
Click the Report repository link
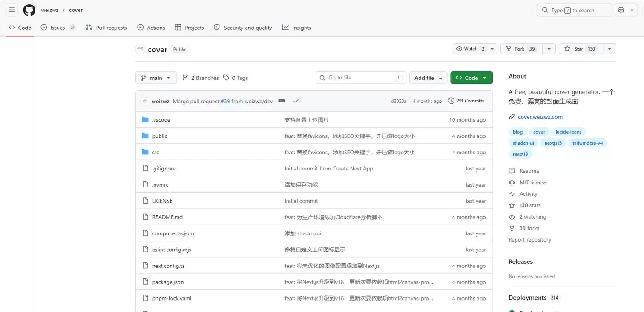pyautogui.click(x=529, y=240)
